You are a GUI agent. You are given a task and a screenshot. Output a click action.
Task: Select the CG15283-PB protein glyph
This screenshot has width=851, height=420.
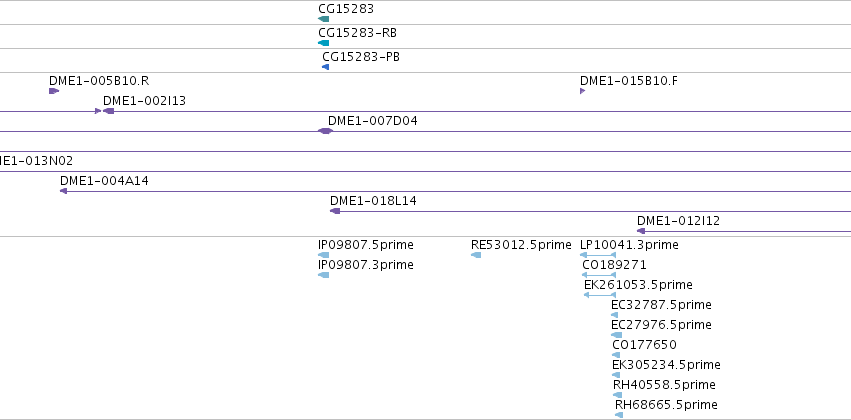(x=326, y=67)
